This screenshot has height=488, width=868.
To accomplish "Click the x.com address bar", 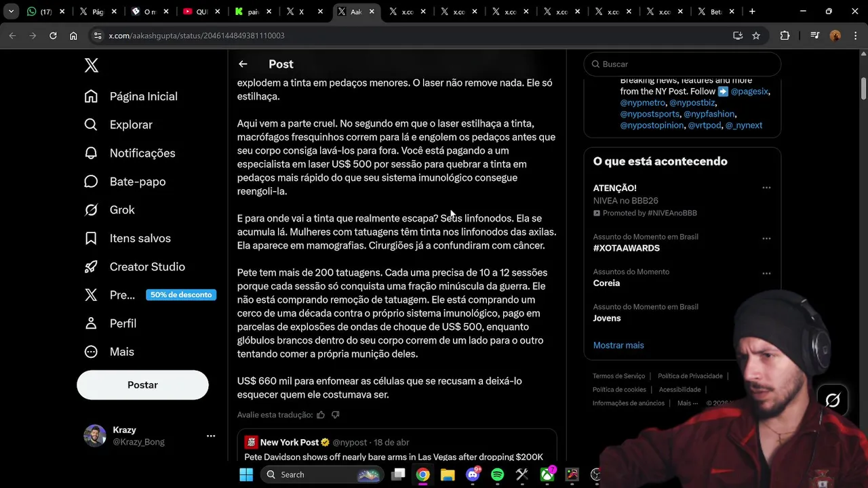I will (414, 35).
